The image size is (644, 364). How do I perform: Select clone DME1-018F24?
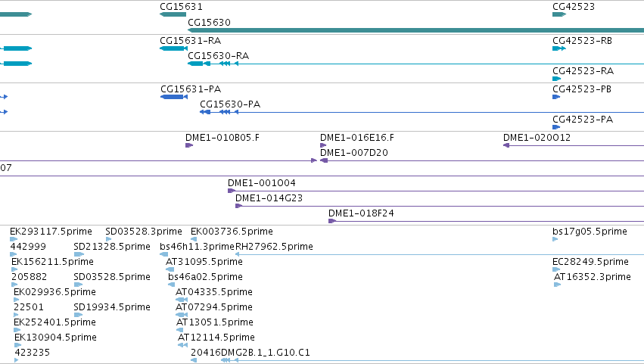tap(361, 213)
